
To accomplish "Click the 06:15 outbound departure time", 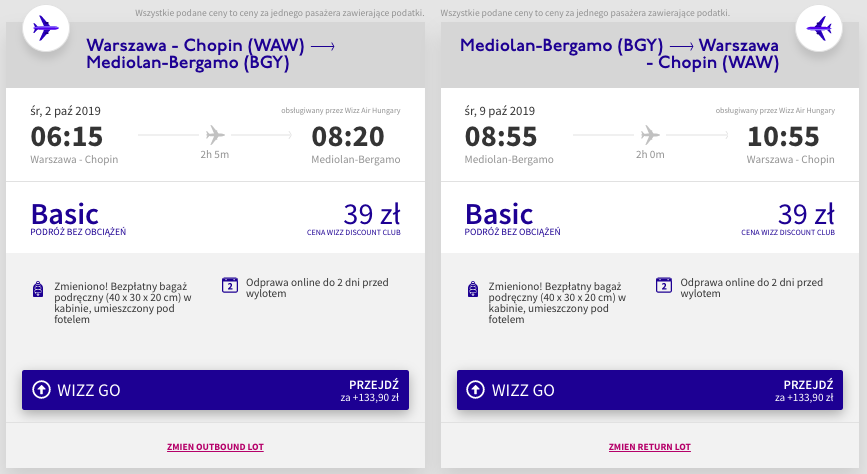I will [x=67, y=137].
